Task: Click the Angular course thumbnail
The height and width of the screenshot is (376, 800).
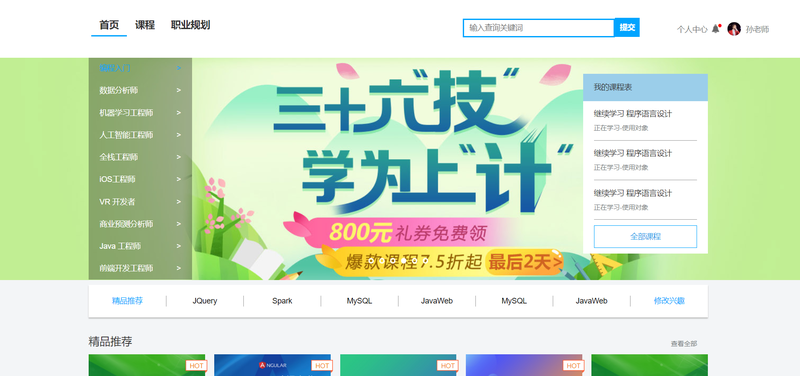Action: (272, 365)
